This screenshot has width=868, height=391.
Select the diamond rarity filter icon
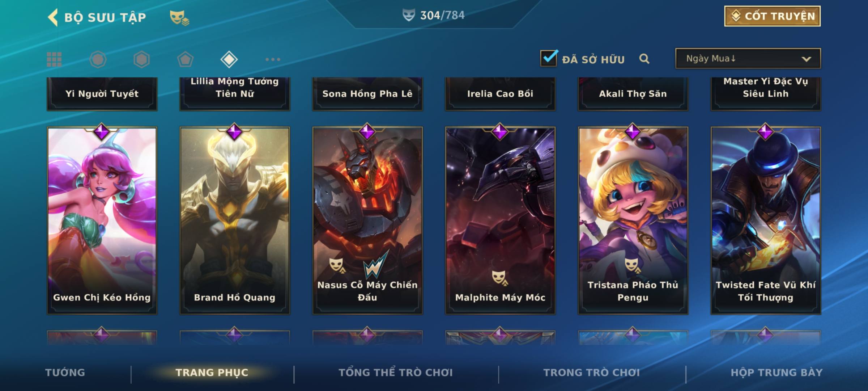click(x=229, y=59)
